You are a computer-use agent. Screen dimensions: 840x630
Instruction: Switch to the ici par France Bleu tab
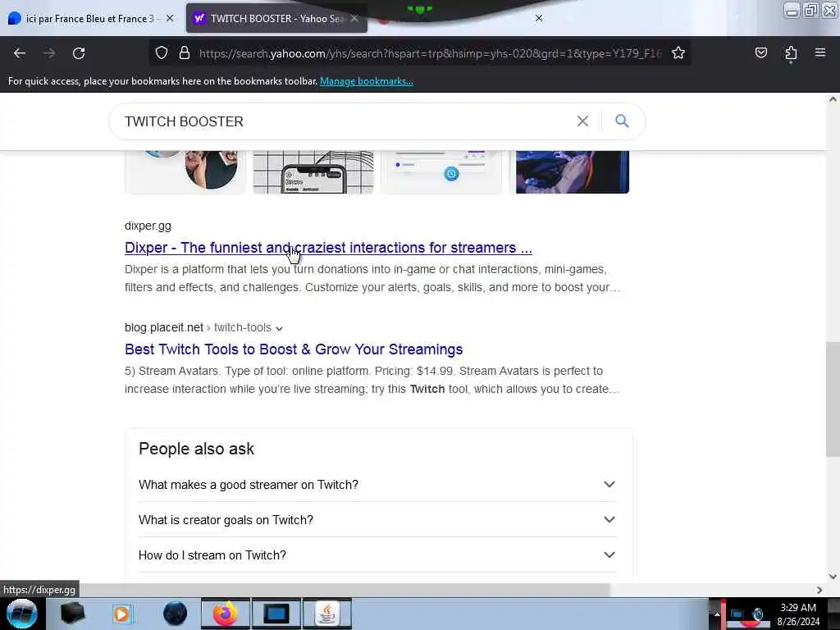pyautogui.click(x=89, y=18)
